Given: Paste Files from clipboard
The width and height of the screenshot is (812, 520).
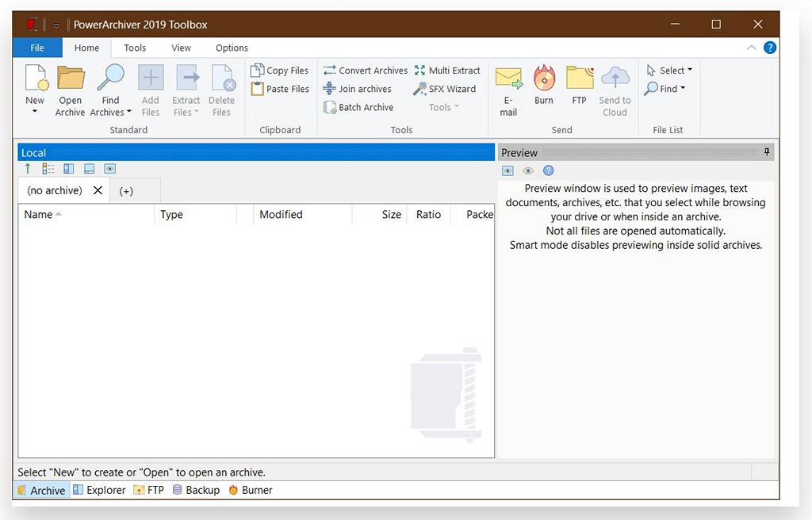Looking at the screenshot, I should pyautogui.click(x=280, y=89).
